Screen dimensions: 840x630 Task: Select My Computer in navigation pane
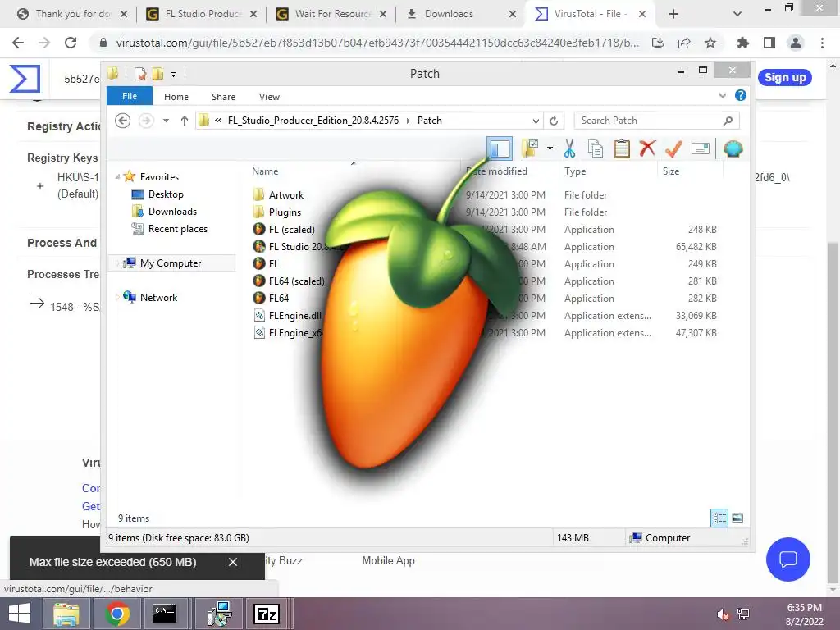click(x=171, y=263)
